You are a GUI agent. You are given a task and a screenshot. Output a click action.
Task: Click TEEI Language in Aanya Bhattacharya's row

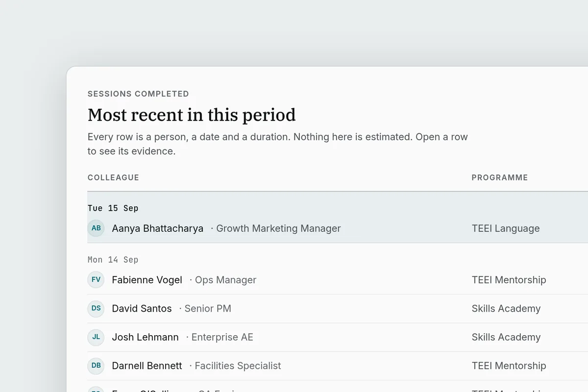pos(506,228)
